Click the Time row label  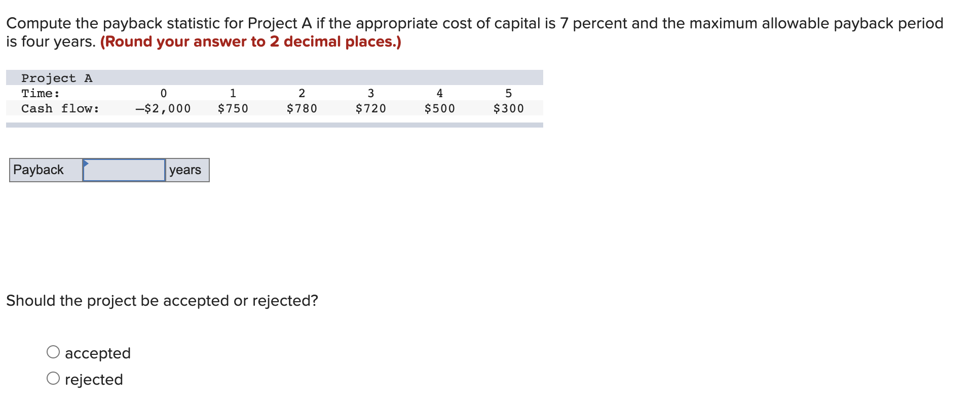pos(40,93)
